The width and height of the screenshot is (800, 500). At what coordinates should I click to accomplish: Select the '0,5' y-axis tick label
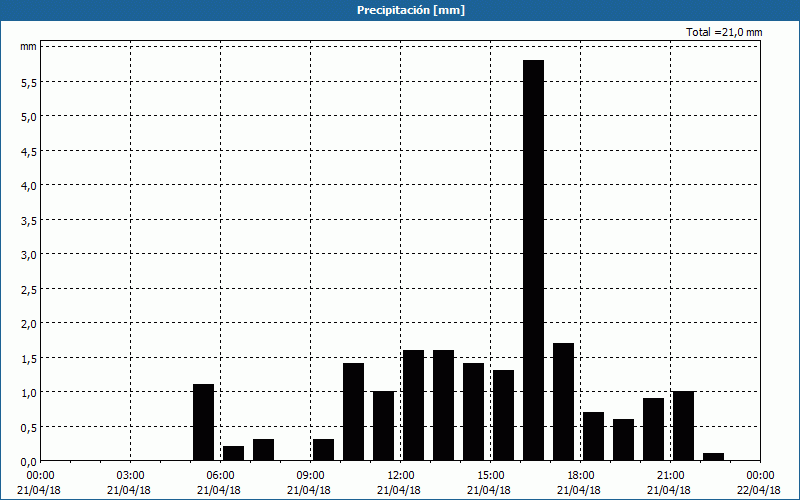pyautogui.click(x=29, y=427)
